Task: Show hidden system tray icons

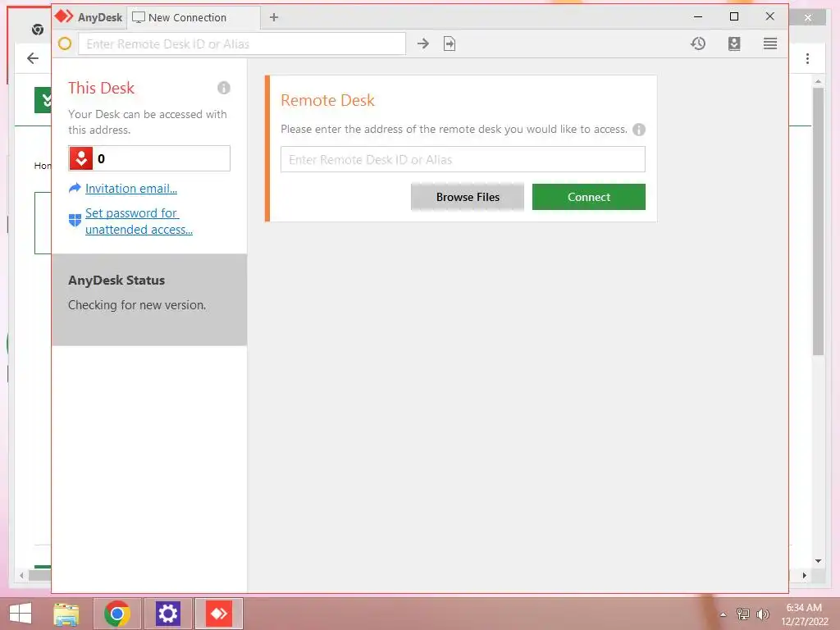Action: [x=723, y=614]
